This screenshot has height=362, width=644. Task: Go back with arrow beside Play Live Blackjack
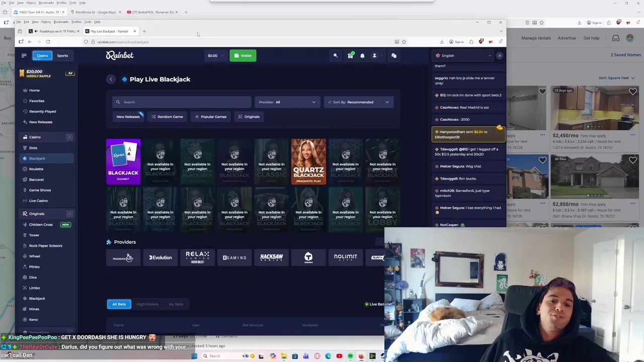pyautogui.click(x=111, y=79)
